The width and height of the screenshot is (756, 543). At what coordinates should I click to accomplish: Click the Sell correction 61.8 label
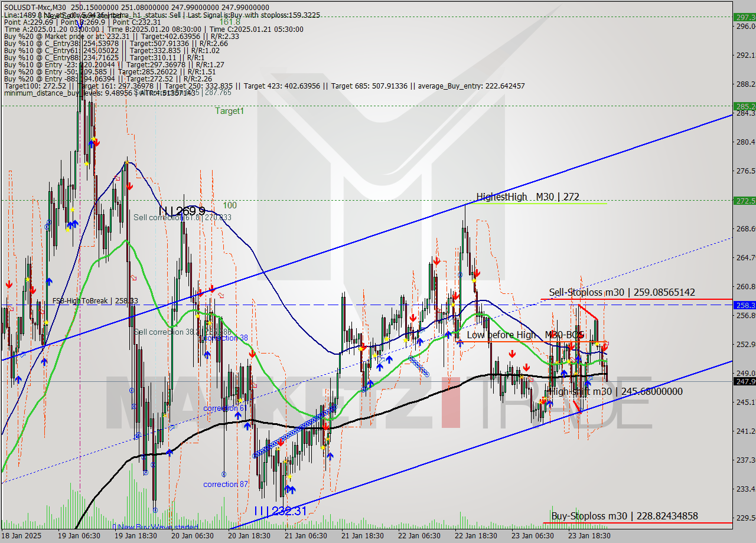(x=183, y=217)
